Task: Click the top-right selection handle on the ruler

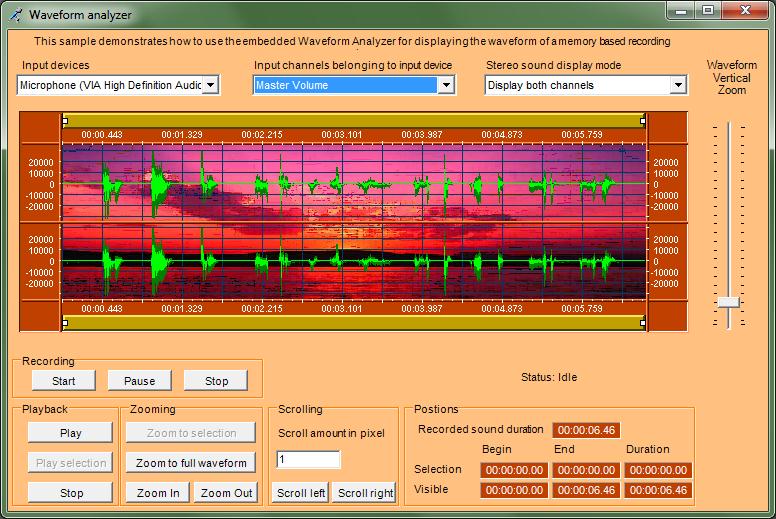Action: click(643, 120)
